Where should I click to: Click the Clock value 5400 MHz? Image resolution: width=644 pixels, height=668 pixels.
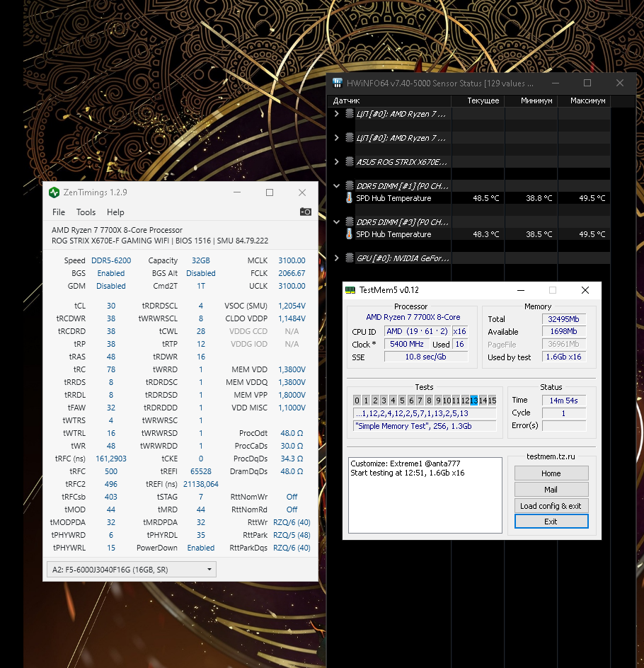407,344
